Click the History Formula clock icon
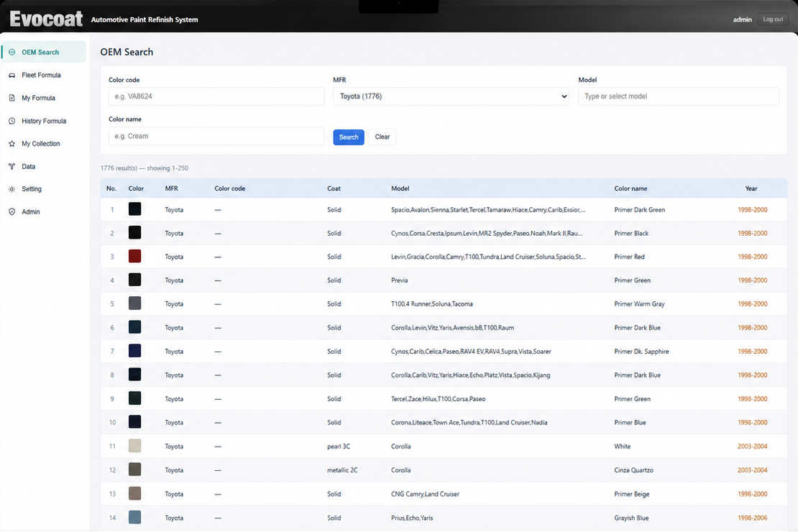The width and height of the screenshot is (798, 532). tap(12, 121)
